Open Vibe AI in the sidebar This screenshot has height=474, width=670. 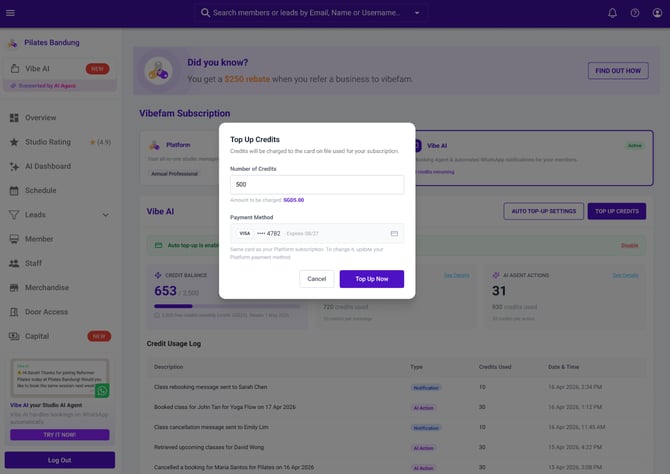60,69
